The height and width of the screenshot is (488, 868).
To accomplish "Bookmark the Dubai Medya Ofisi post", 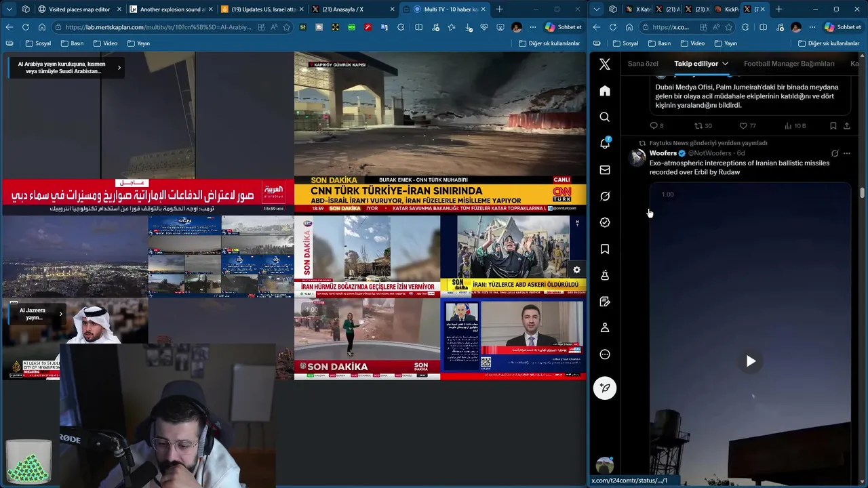I will (833, 125).
